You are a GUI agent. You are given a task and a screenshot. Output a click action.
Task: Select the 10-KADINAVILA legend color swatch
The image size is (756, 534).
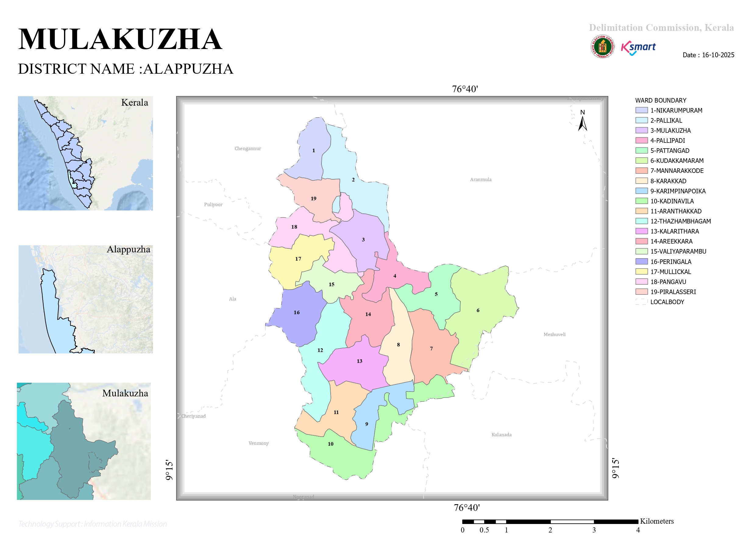coord(641,201)
